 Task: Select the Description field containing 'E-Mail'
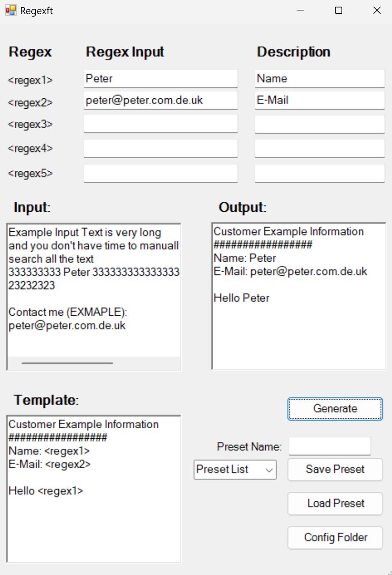point(319,100)
